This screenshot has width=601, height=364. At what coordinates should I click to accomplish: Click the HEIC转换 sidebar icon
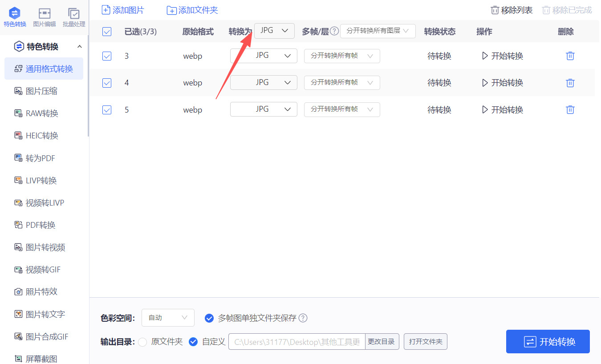[x=18, y=136]
